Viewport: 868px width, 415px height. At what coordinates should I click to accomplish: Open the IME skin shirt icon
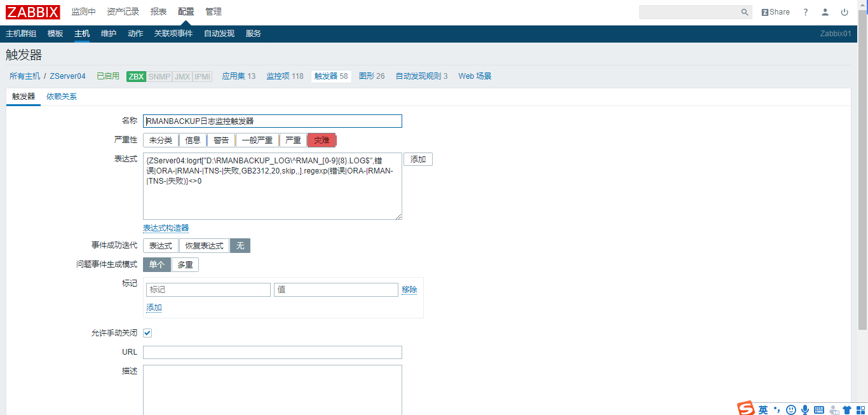pos(847,410)
